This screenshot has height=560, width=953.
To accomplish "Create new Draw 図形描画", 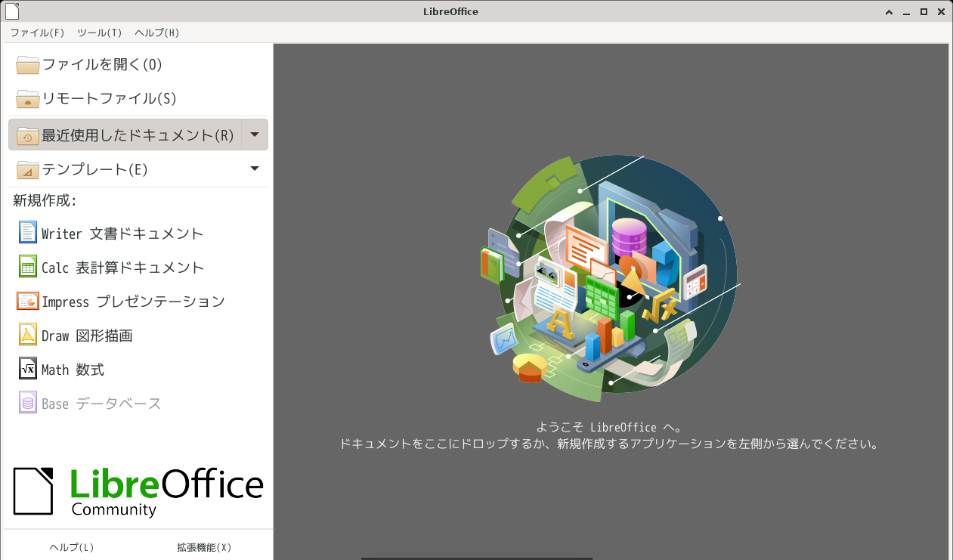I will pos(138,335).
